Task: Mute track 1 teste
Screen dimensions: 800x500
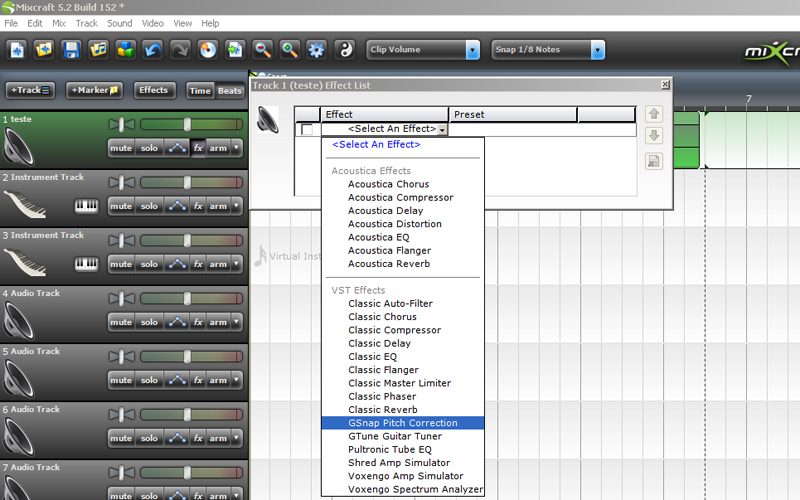Action: (x=121, y=148)
